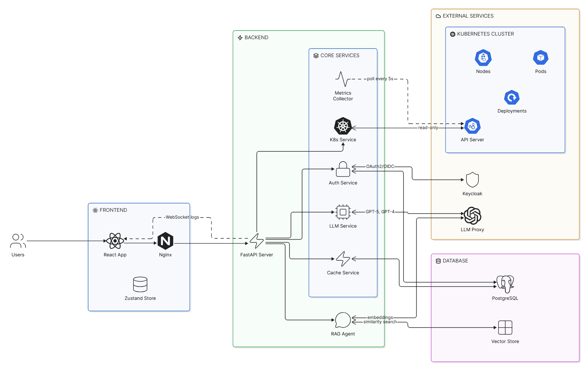Click the bolt icon beside Backend title
The width and height of the screenshot is (588, 375).
(x=240, y=38)
